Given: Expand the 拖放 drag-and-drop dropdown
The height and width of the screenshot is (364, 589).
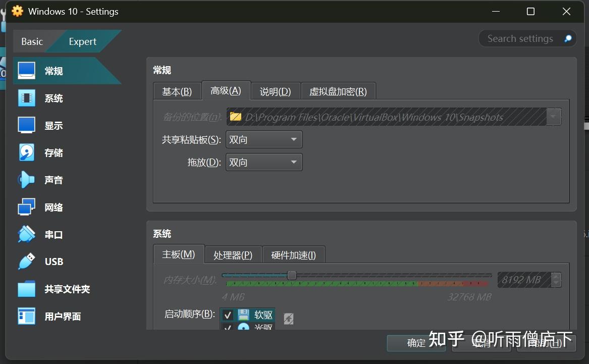Looking at the screenshot, I should (x=264, y=162).
